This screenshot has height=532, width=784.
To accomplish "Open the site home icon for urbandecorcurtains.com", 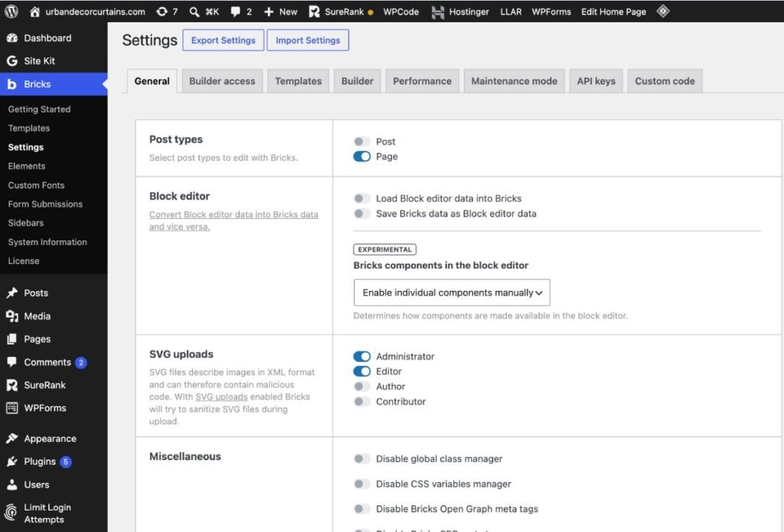I will tap(34, 11).
